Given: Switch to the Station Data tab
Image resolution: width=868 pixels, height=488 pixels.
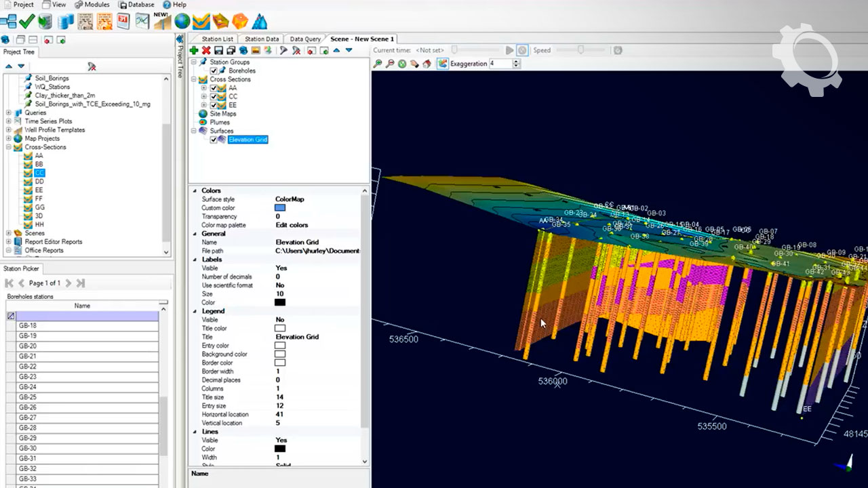Looking at the screenshot, I should coord(261,39).
